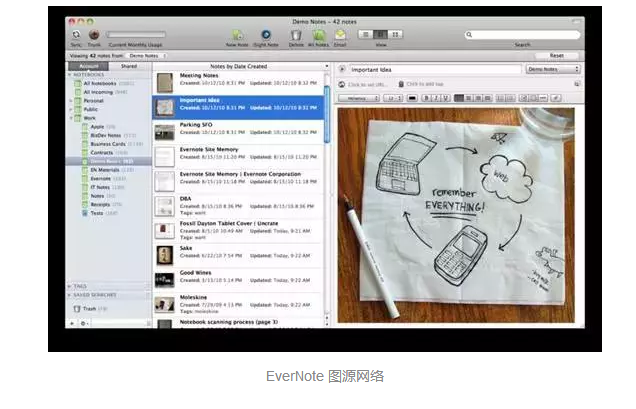
Task: Click the iSight Note camera icon
Action: tap(266, 35)
